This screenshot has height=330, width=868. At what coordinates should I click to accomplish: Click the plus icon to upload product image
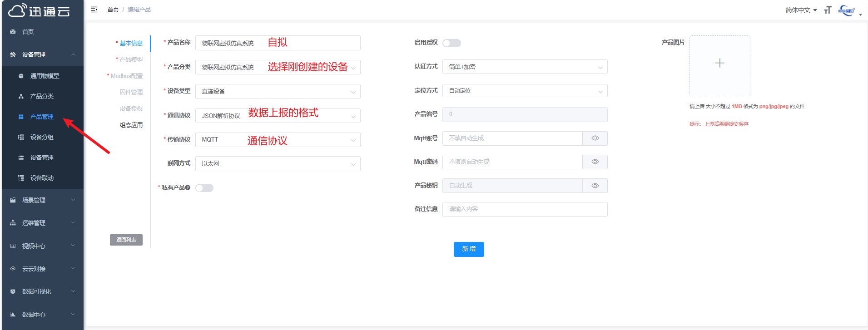click(x=719, y=64)
